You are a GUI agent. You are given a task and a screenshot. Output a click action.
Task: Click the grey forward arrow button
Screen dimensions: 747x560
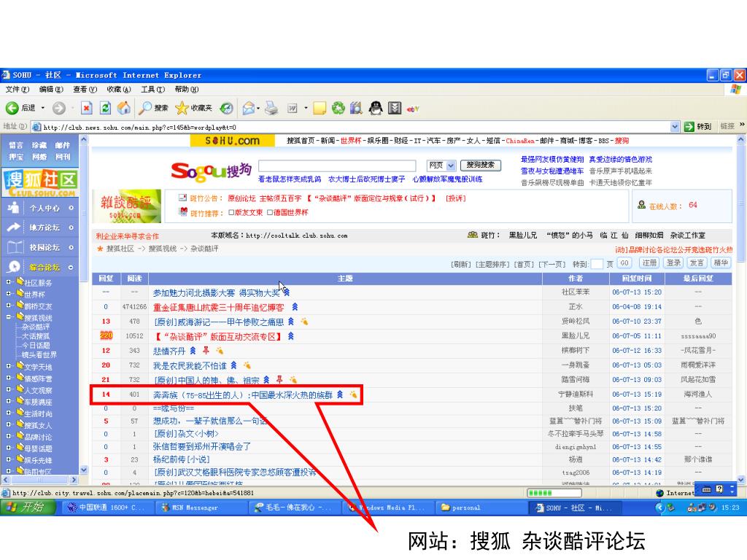pyautogui.click(x=59, y=109)
